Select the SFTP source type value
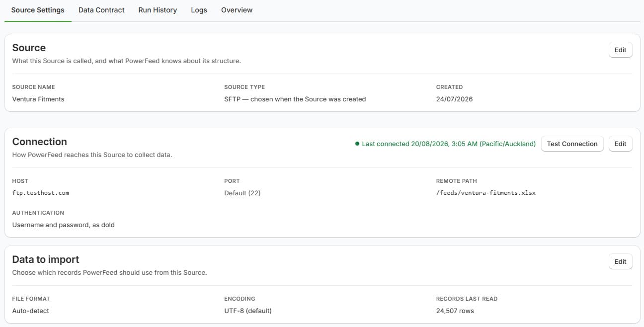This screenshot has width=644, height=327. click(295, 99)
